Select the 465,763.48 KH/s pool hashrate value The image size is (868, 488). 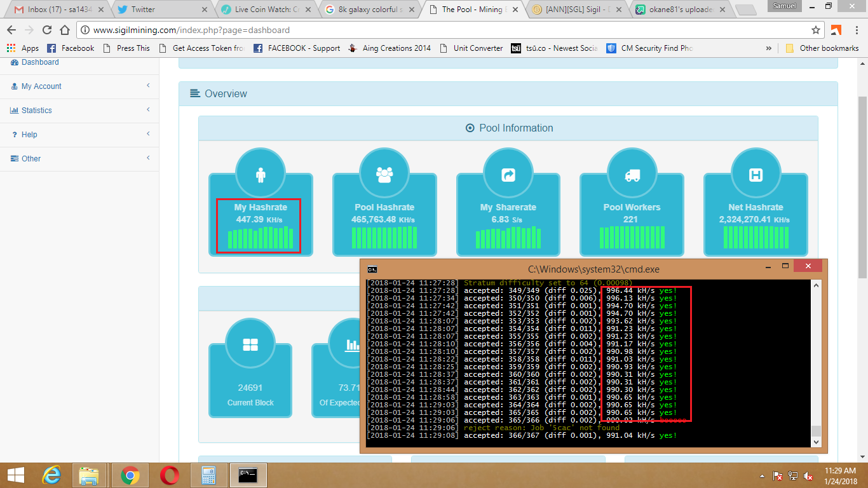(383, 219)
